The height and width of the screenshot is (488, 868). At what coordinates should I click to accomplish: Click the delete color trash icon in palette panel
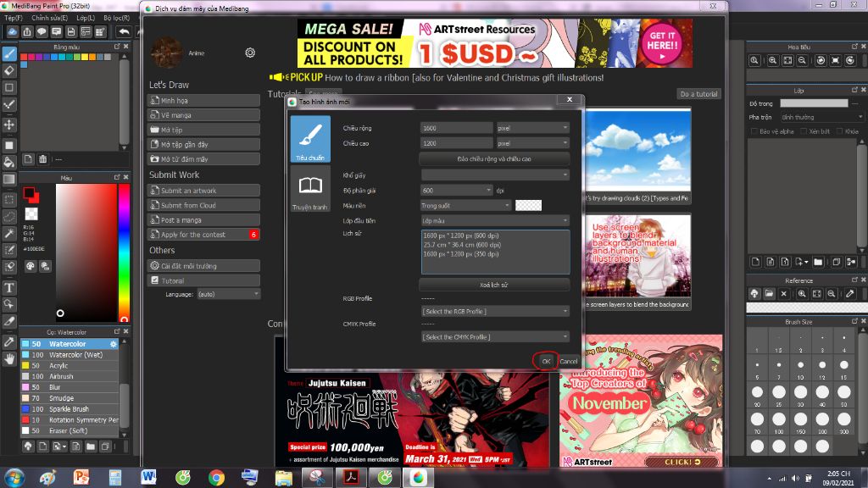coord(42,159)
